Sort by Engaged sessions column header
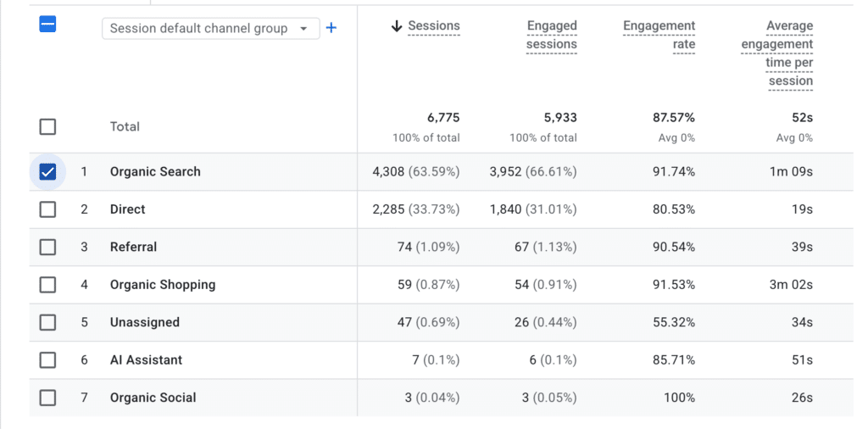868x429 pixels. tap(551, 35)
